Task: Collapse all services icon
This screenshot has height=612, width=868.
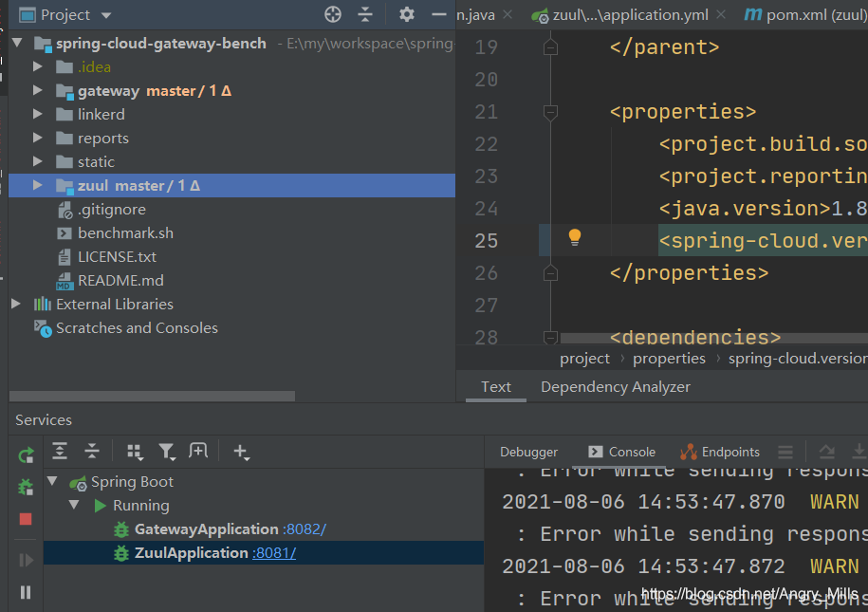Action: pos(92,452)
